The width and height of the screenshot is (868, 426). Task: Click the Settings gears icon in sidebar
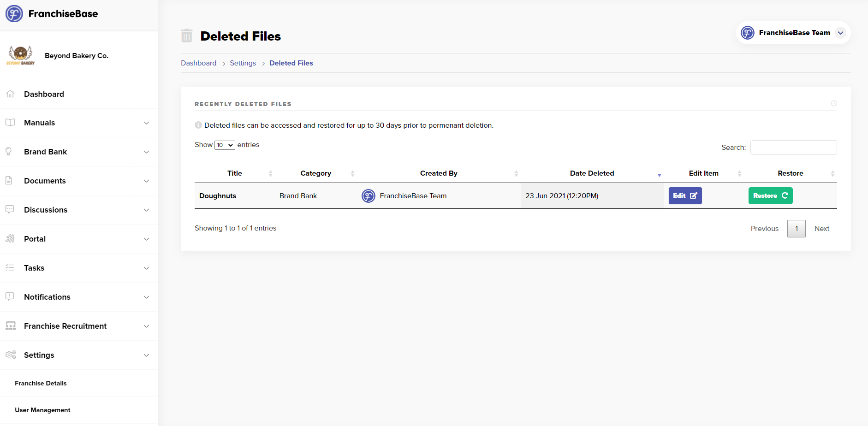click(11, 355)
